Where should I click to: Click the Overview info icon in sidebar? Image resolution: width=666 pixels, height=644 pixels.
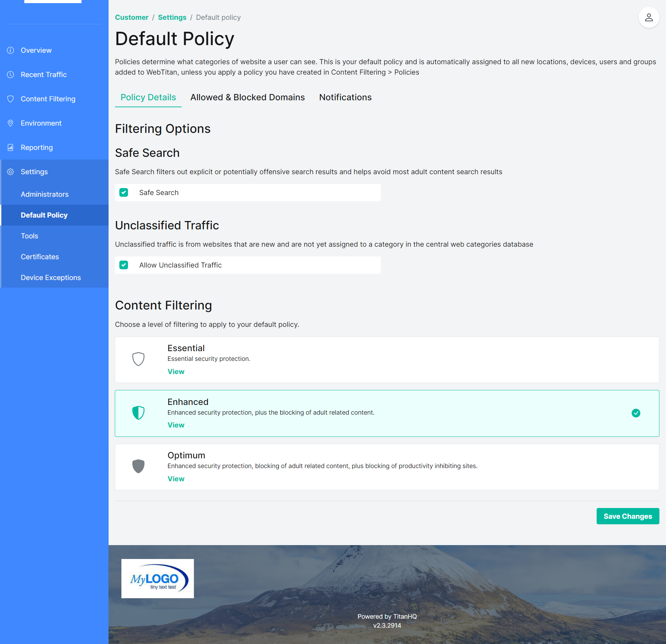(x=10, y=50)
